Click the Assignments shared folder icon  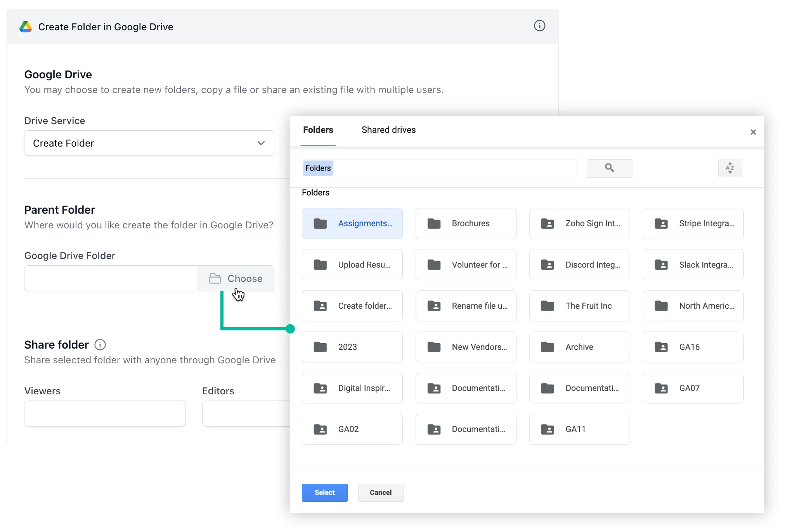pos(320,223)
